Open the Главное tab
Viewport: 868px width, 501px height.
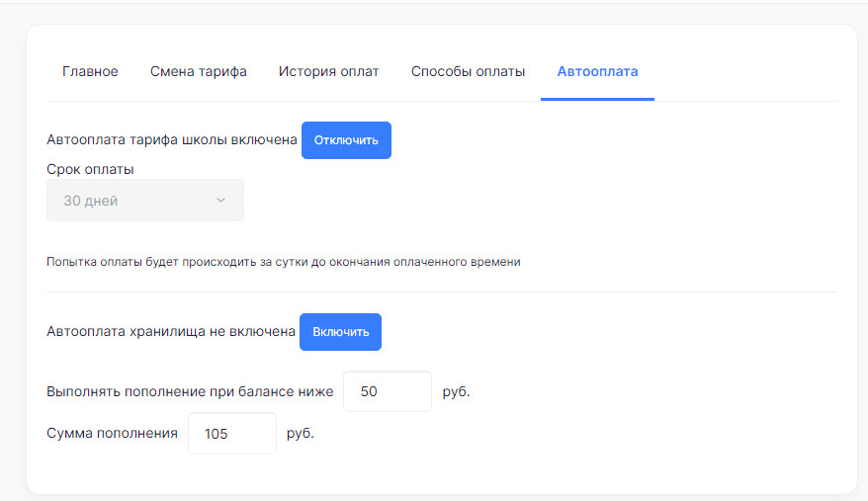coord(90,71)
